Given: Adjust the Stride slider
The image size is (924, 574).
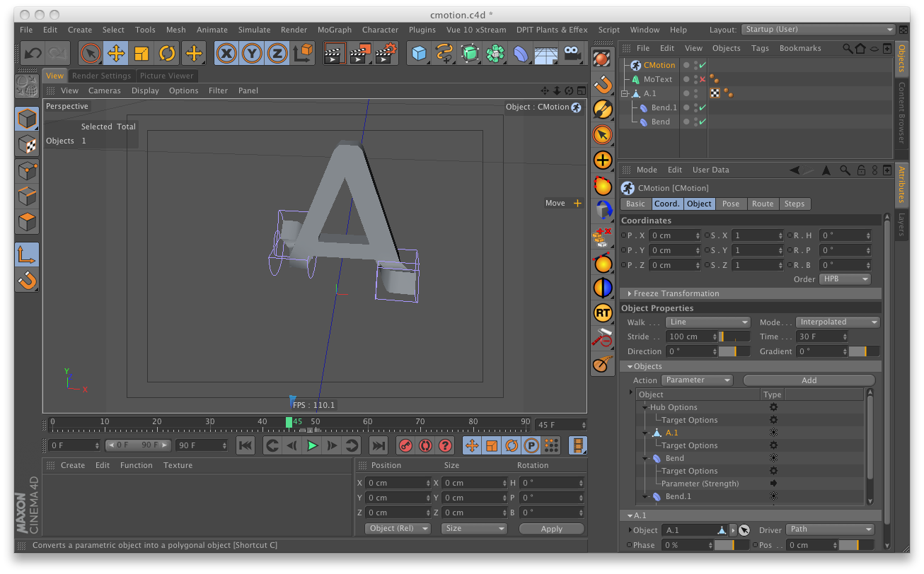Looking at the screenshot, I should click(735, 337).
